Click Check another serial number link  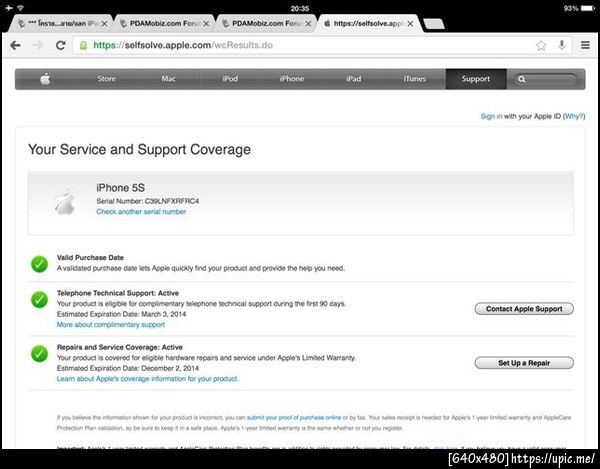pyautogui.click(x=141, y=212)
